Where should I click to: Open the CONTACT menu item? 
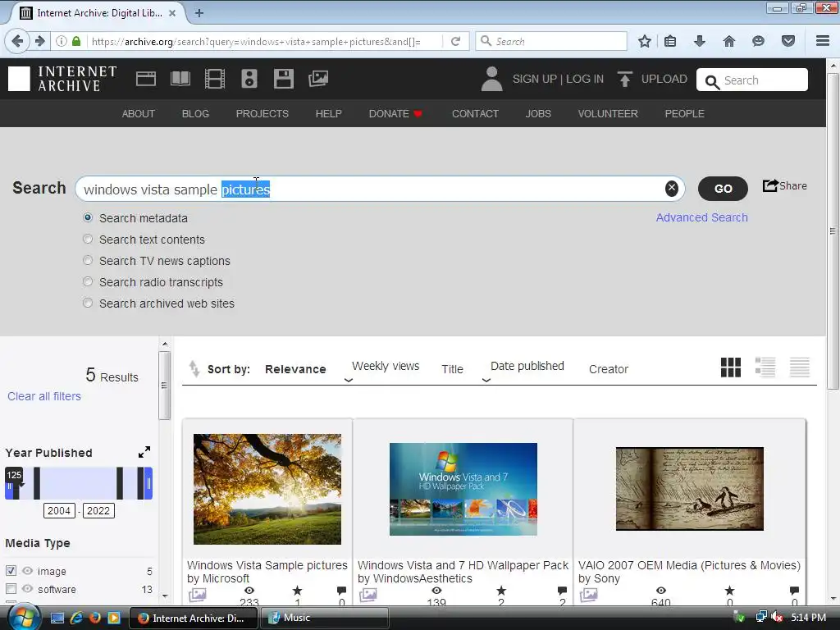click(475, 113)
